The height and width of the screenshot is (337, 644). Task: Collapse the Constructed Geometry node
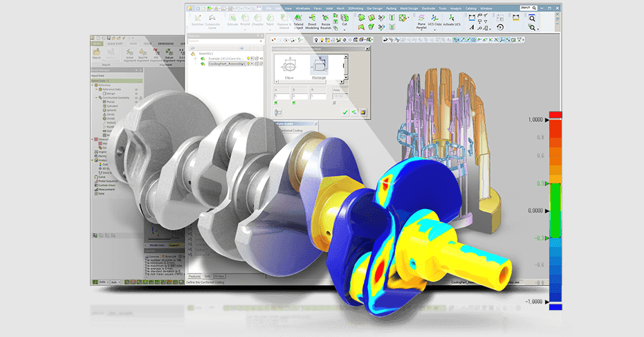(97, 98)
